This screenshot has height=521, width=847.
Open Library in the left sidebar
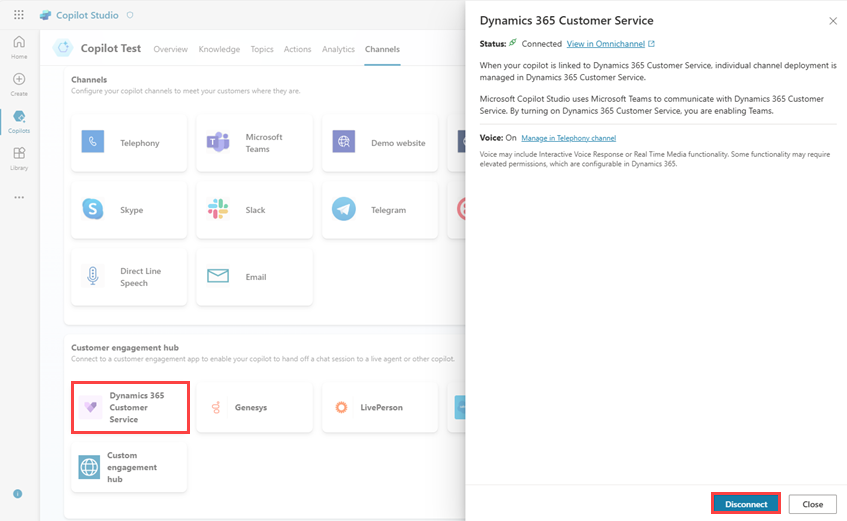[x=19, y=158]
